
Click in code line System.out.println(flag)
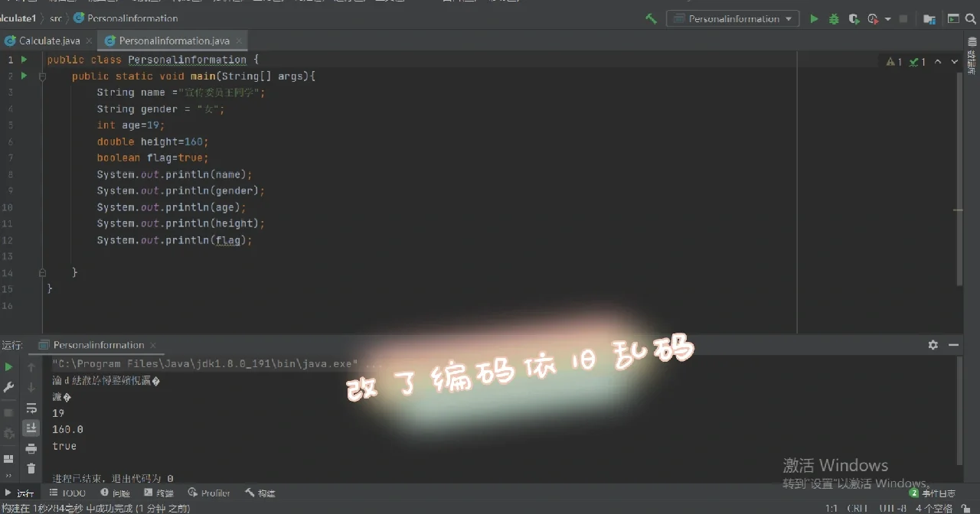[175, 240]
